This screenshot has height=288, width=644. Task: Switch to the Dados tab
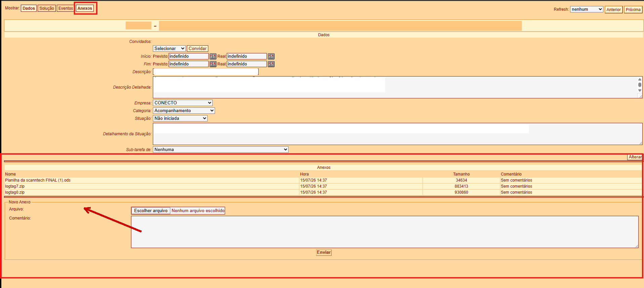[29, 8]
